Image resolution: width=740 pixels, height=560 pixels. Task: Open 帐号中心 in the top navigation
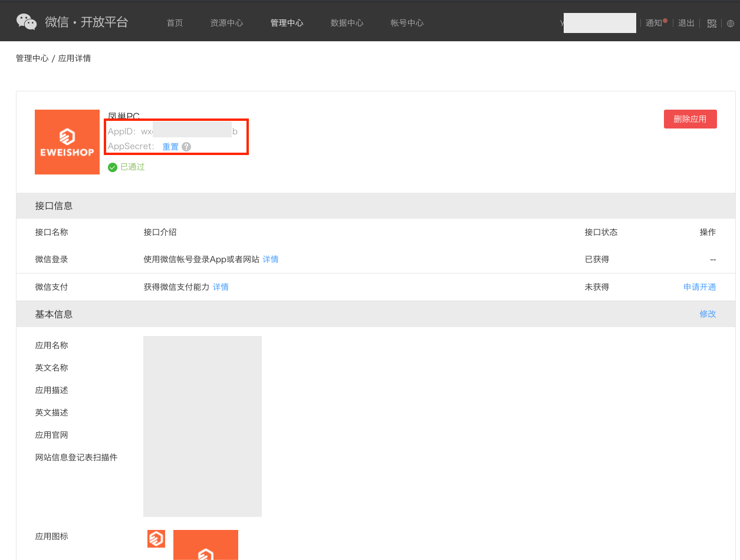pos(407,23)
